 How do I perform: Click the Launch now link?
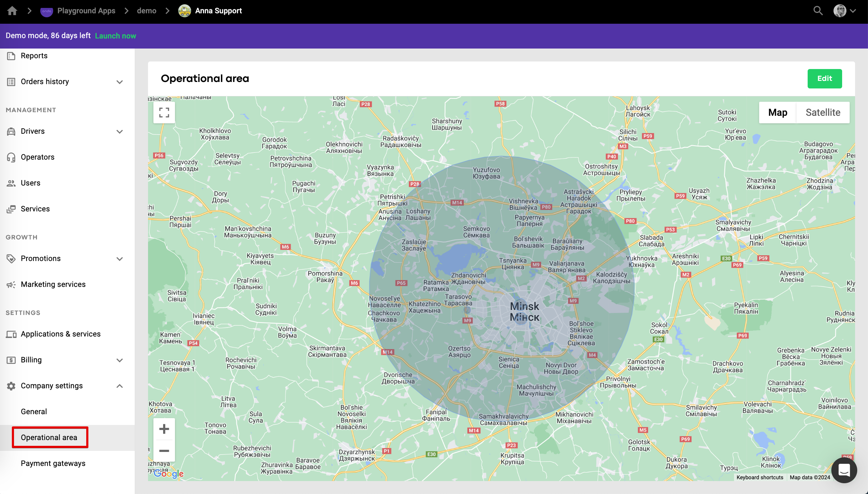pyautogui.click(x=115, y=36)
